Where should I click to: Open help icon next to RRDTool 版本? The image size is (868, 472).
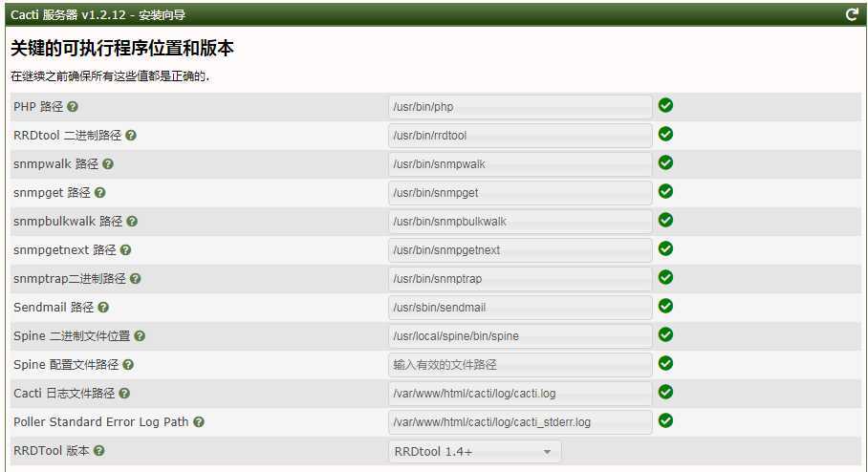click(x=98, y=451)
